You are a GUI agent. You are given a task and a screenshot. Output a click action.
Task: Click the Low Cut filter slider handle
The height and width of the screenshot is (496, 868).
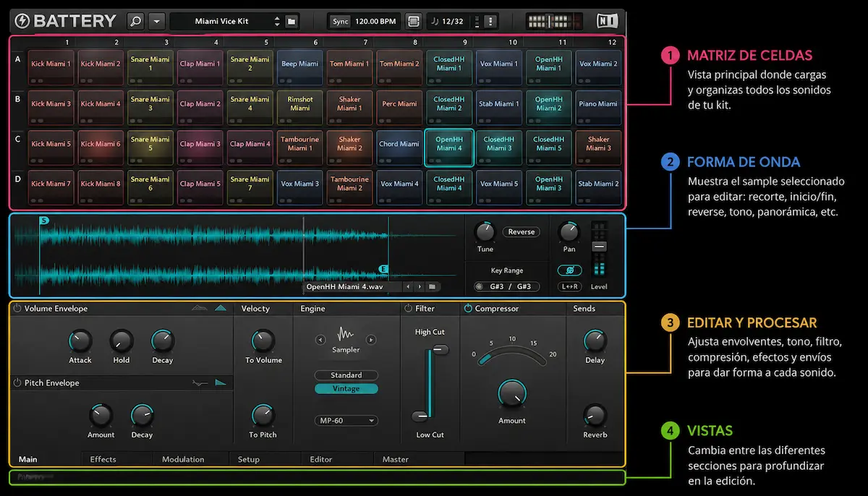(x=420, y=416)
